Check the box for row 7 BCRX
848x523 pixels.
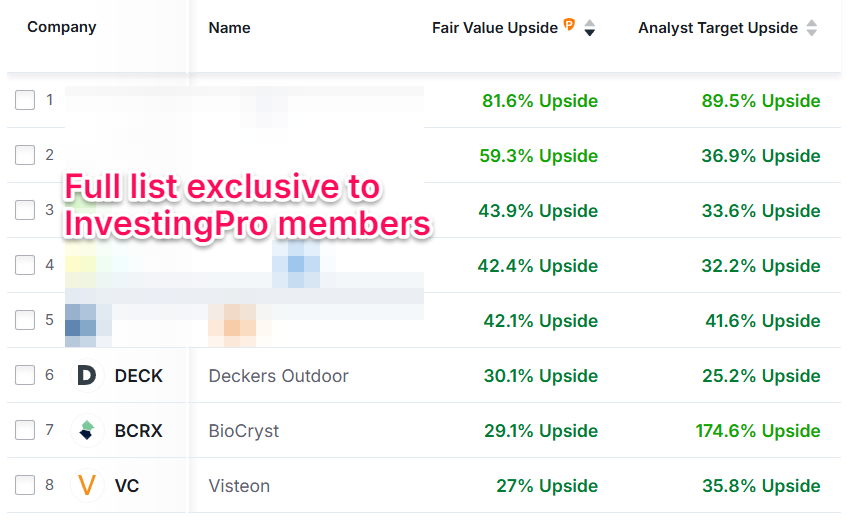[25, 431]
